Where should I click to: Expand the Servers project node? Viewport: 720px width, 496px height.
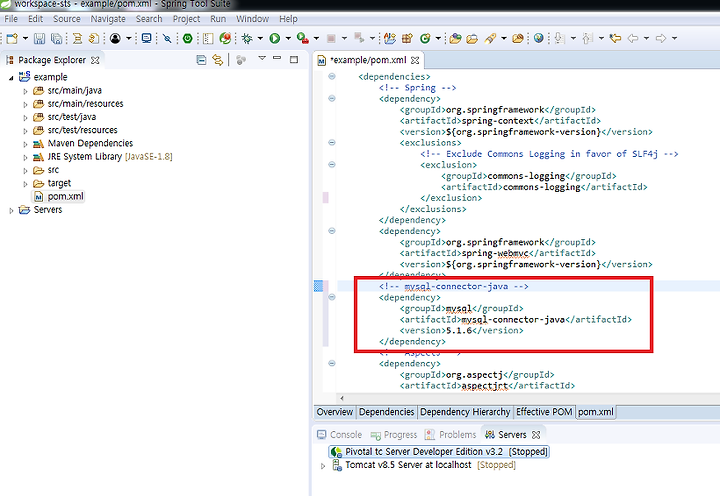point(11,211)
